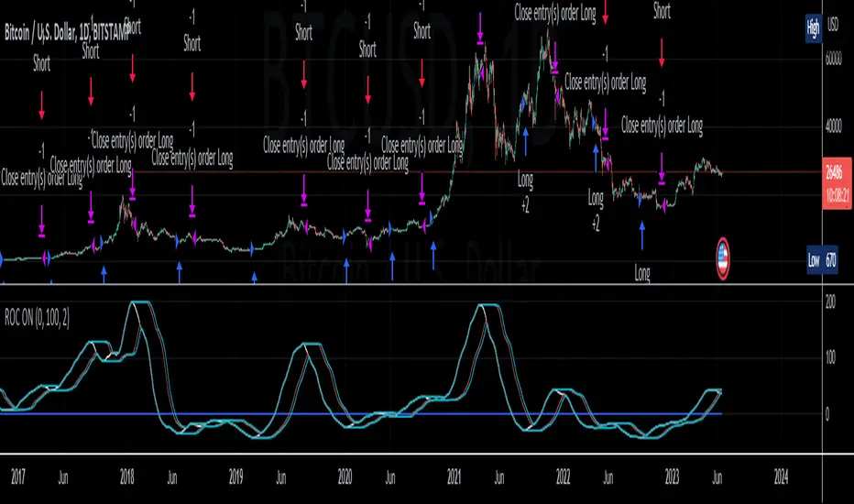Click the blue circle marker at chart's left edge
The height and width of the screenshot is (504, 854).
coord(2,260)
